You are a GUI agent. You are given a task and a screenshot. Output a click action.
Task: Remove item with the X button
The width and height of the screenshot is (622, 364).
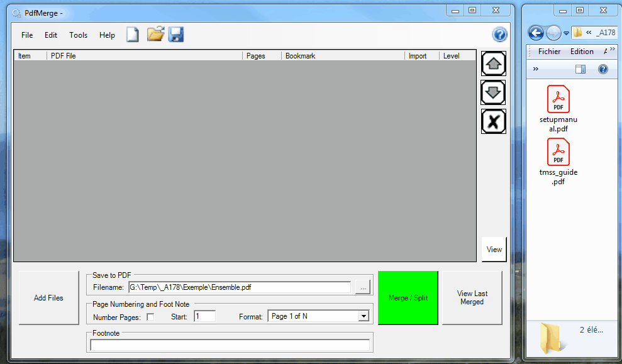tap(494, 121)
